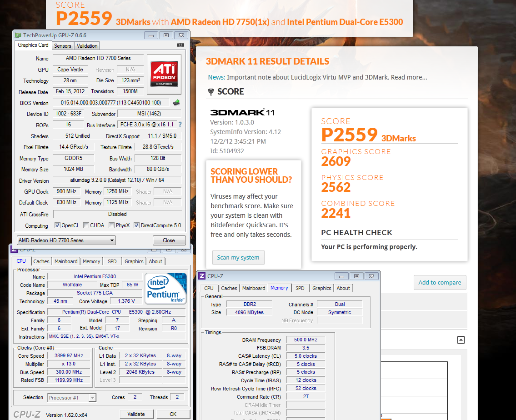Open the Mainboard tab in CPU-Z processor window

[x=66, y=261]
